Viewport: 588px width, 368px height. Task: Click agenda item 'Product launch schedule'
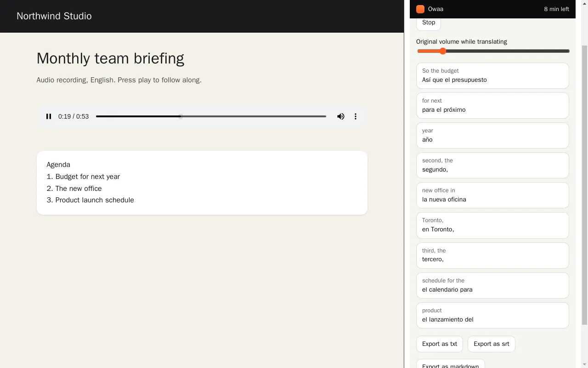point(90,200)
